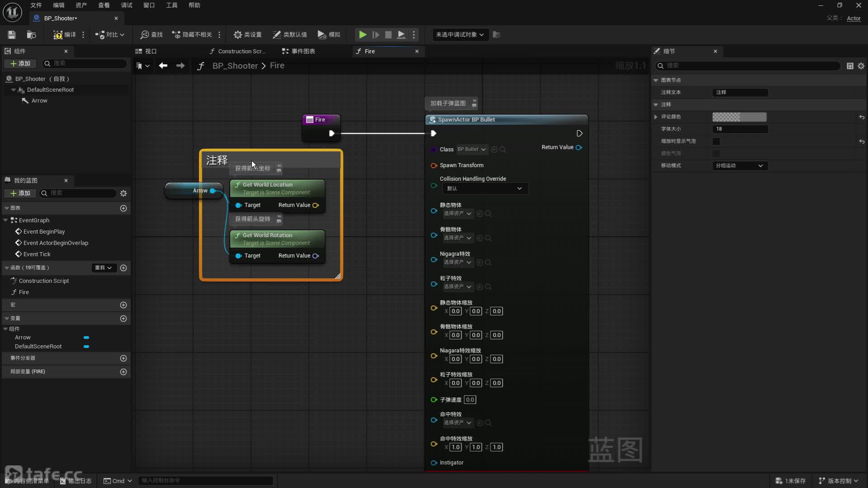Open Collision Handling Override dropdown
This screenshot has width=868, height=488.
[x=484, y=188]
